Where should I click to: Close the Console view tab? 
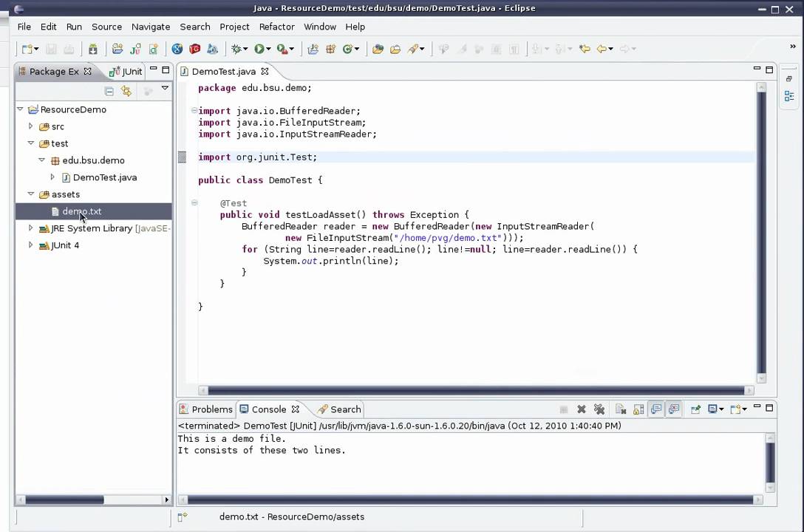296,409
